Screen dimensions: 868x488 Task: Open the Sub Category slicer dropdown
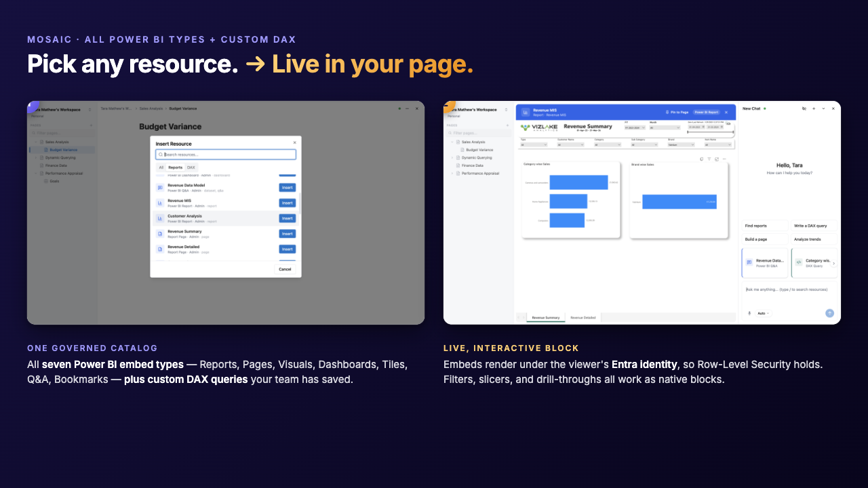point(643,144)
